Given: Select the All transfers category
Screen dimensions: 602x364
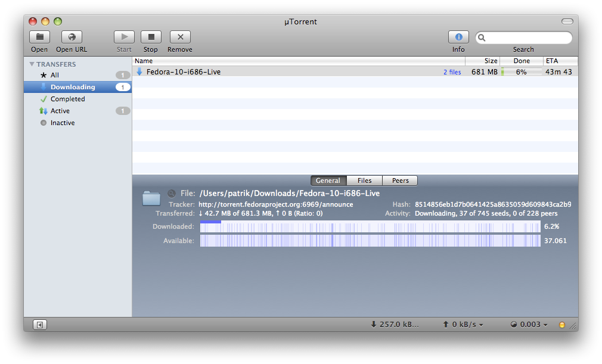Looking at the screenshot, I should tap(77, 75).
